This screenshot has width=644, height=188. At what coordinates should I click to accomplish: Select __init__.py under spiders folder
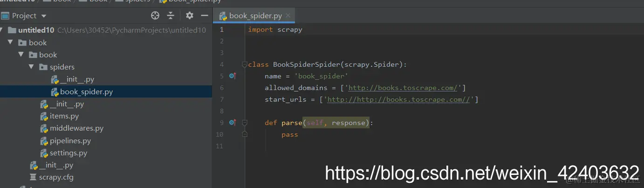coord(77,79)
